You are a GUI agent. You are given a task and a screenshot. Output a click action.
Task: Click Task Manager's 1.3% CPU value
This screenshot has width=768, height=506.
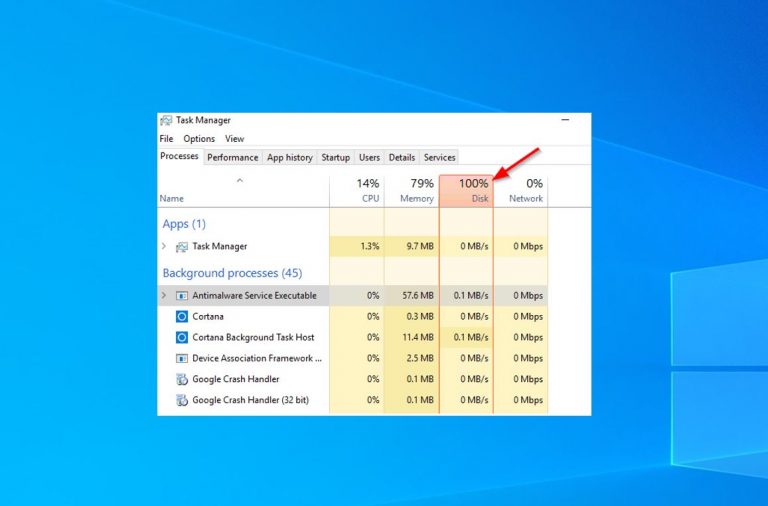pyautogui.click(x=370, y=246)
